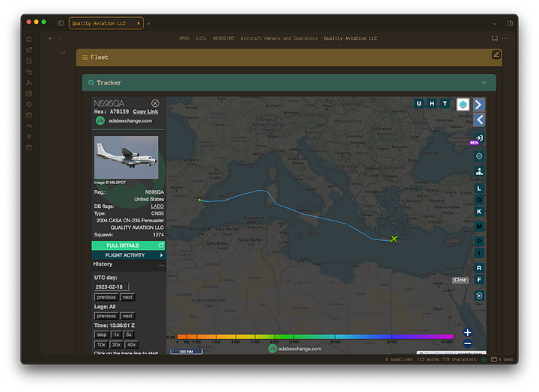
Task: Open the file search icon in left sidebar
Action: (x=29, y=61)
